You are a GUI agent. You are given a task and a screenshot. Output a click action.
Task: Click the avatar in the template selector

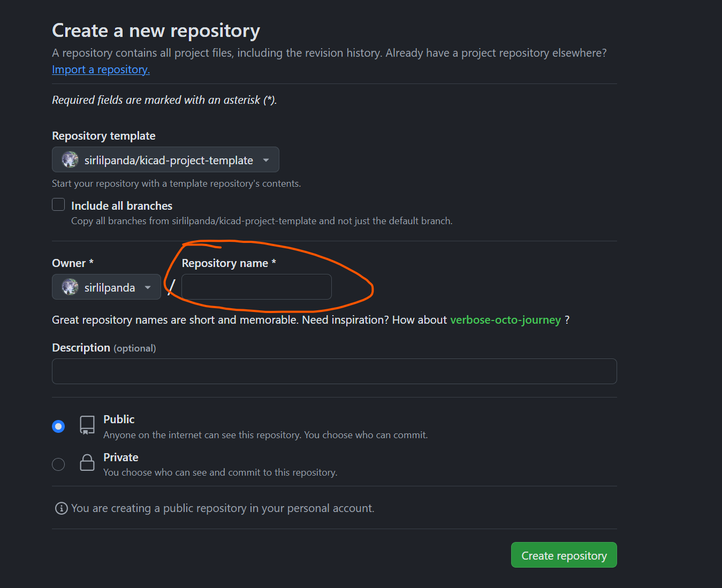[x=70, y=159]
